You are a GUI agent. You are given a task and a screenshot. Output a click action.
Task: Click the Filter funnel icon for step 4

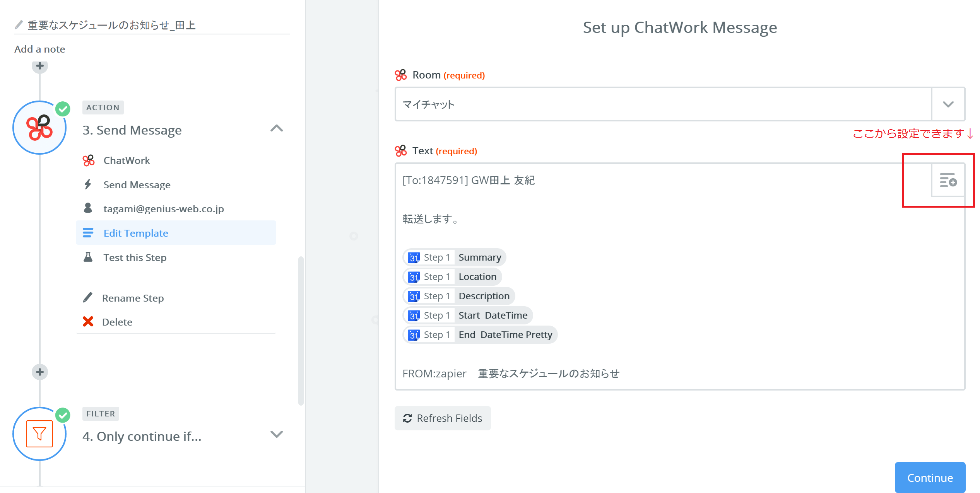pos(39,434)
